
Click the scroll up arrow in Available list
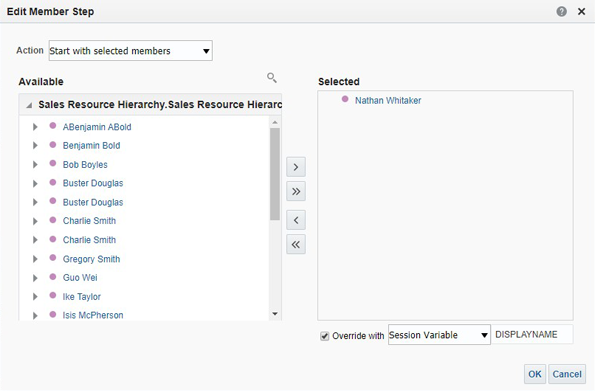(275, 122)
